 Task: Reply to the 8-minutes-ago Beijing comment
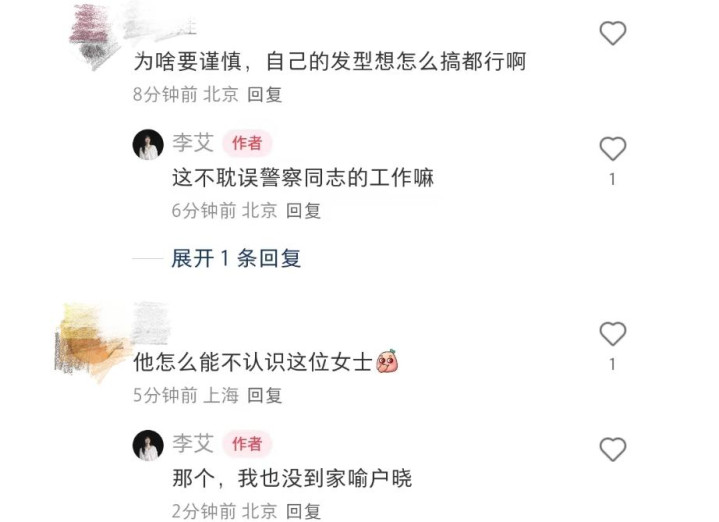pyautogui.click(x=265, y=94)
